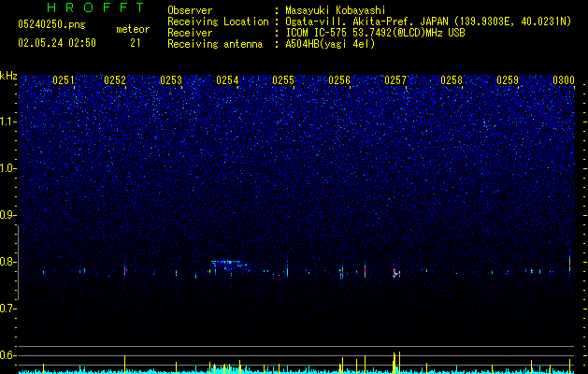Click the Observer label
Viewport: 588px width, 374px height.
190,10
